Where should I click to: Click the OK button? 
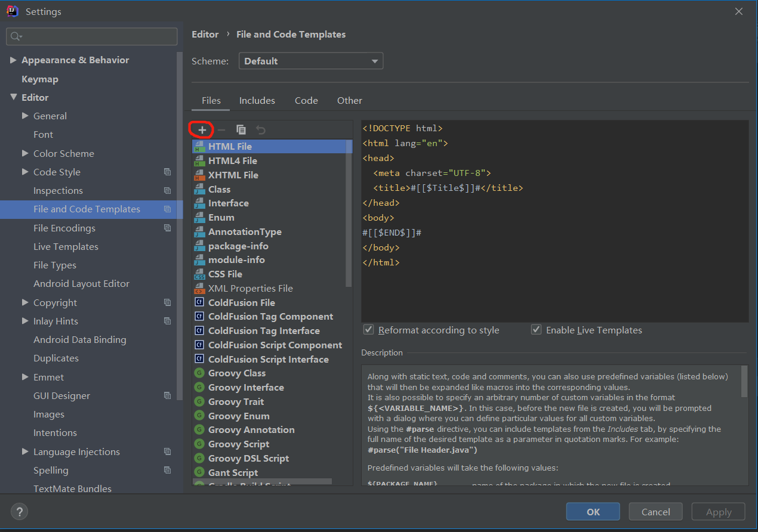[593, 512]
